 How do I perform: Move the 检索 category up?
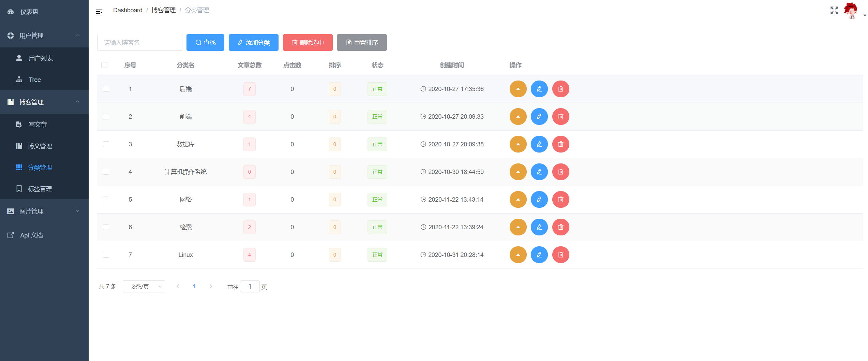518,227
